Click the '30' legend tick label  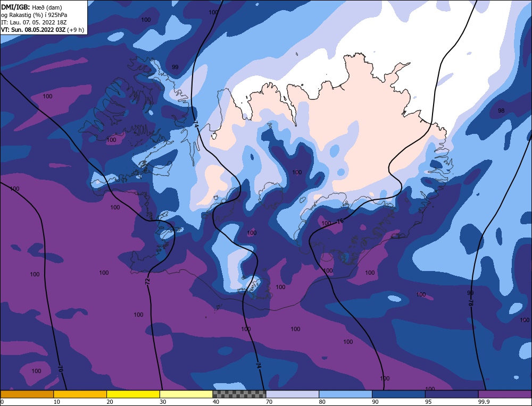pos(163,402)
